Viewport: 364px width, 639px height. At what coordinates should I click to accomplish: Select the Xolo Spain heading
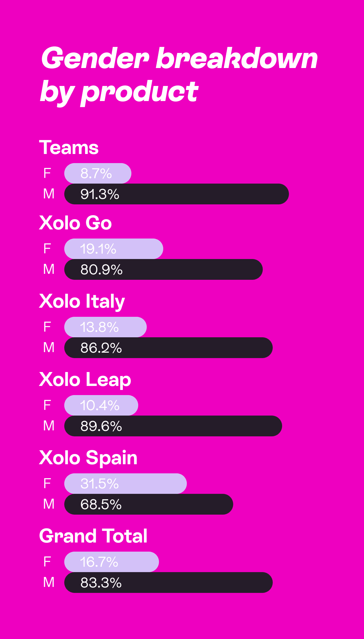tap(88, 458)
